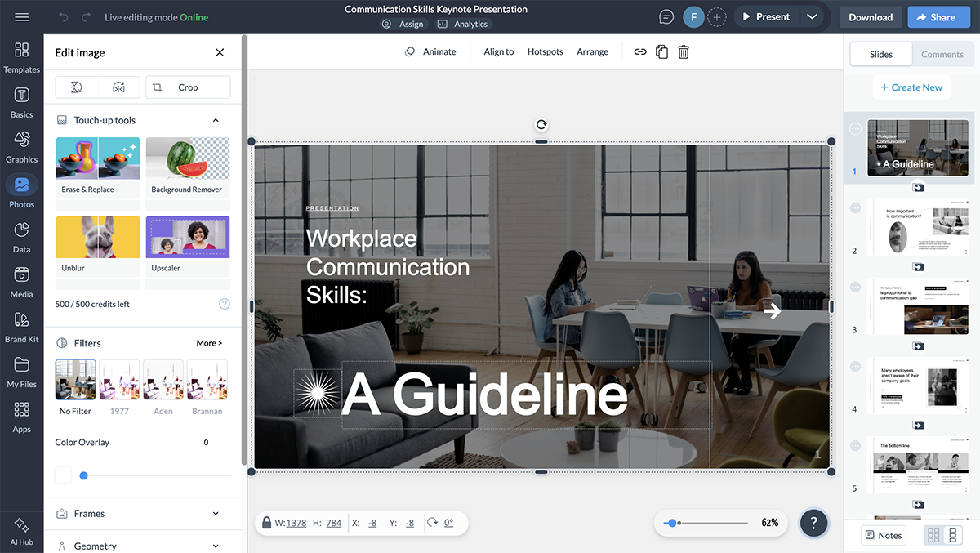The image size is (980, 553).
Task: Click the Color Overlay swatch
Action: [63, 475]
